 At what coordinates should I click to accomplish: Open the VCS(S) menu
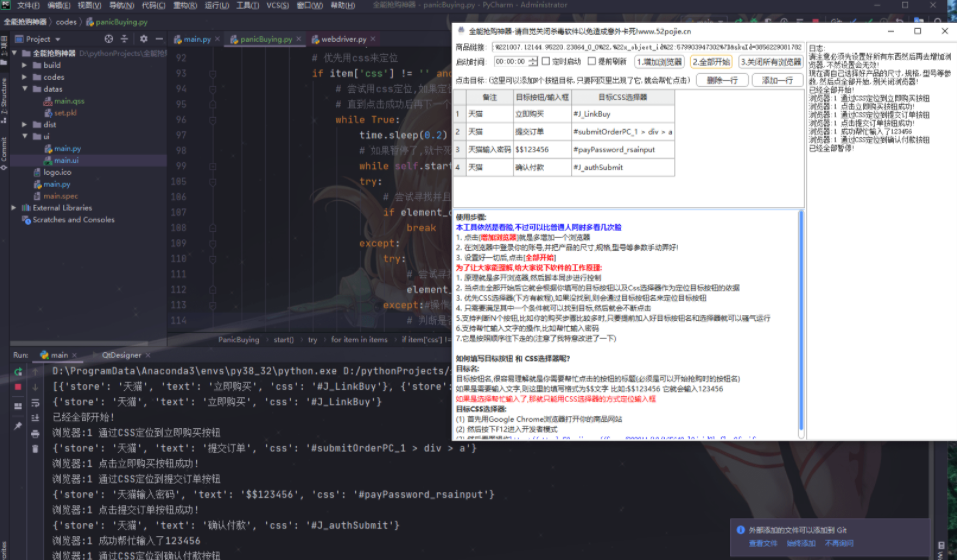coord(278,5)
